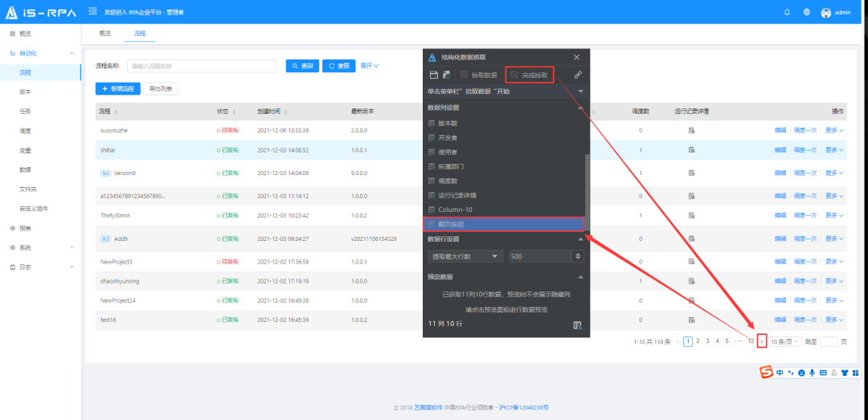
Task: Expand the 展开 search filter options
Action: tap(369, 66)
